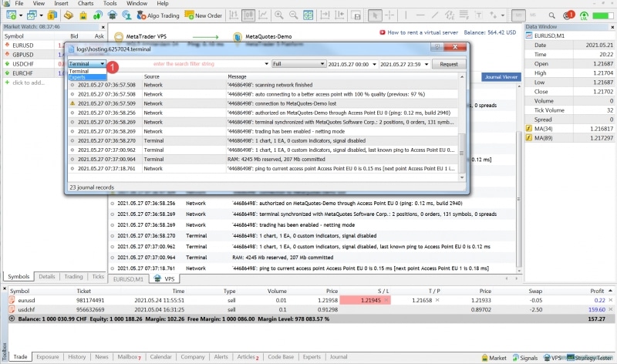Open Market from the bottom bar
The width and height of the screenshot is (617, 364).
pos(494,358)
